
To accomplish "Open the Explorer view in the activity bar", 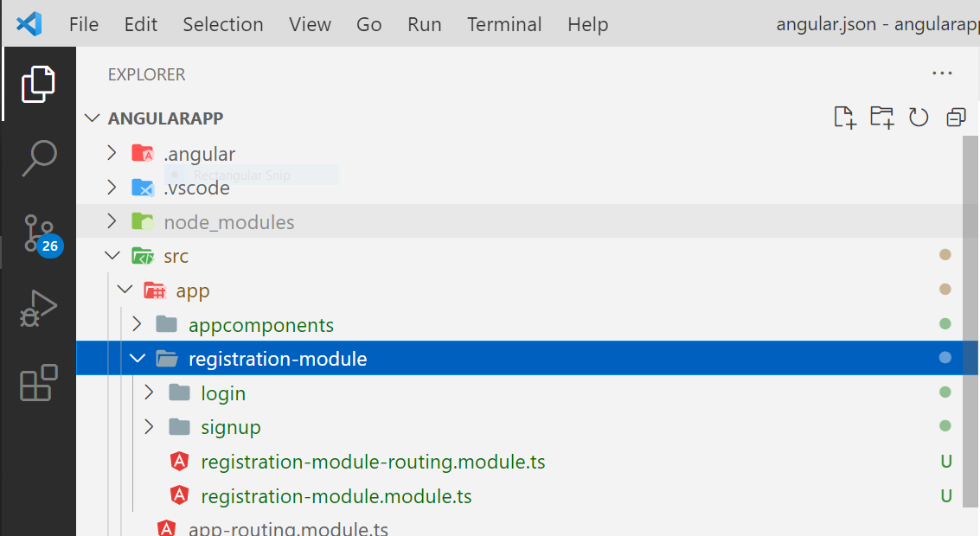I will click(38, 84).
